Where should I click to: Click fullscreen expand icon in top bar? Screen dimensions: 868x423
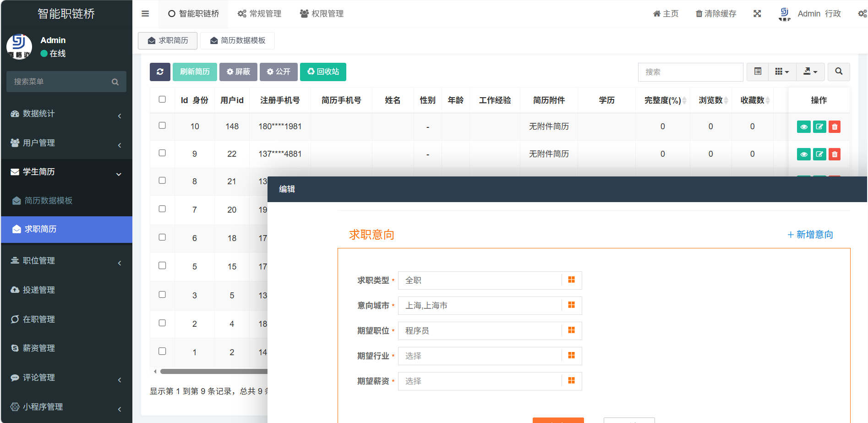coord(757,14)
